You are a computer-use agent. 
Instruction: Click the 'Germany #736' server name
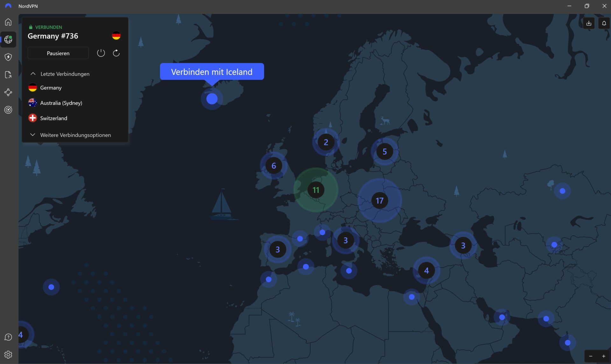pos(53,36)
